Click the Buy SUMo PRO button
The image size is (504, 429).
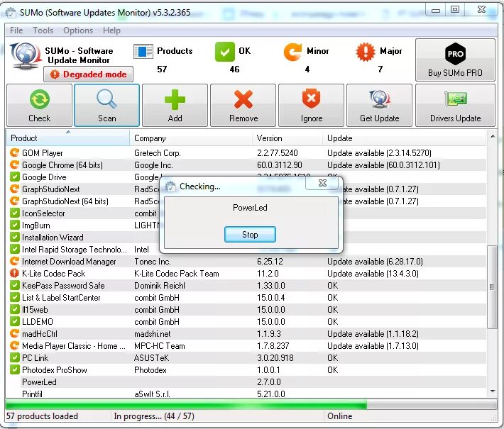pos(455,60)
